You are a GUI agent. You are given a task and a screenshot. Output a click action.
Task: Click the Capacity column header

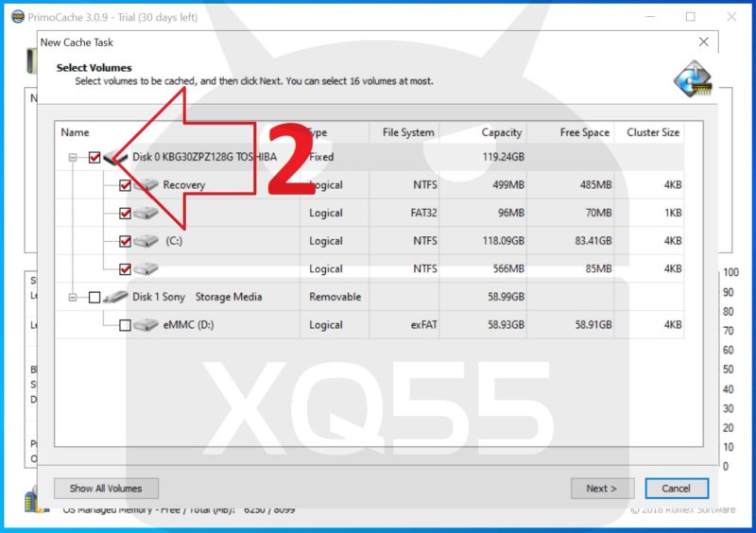501,132
